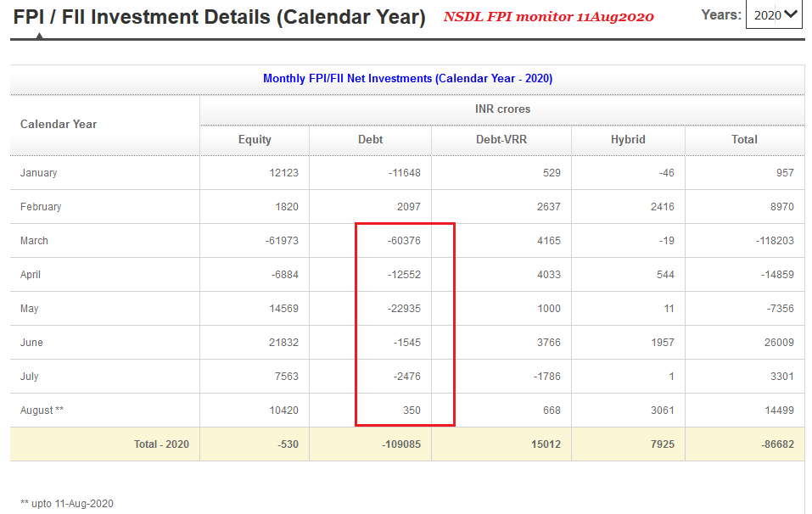Image resolution: width=812 pixels, height=514 pixels.
Task: Click January total value 957
Action: point(785,173)
